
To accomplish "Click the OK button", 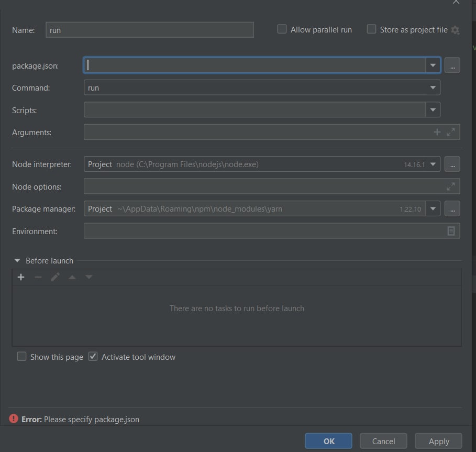I will point(328,441).
